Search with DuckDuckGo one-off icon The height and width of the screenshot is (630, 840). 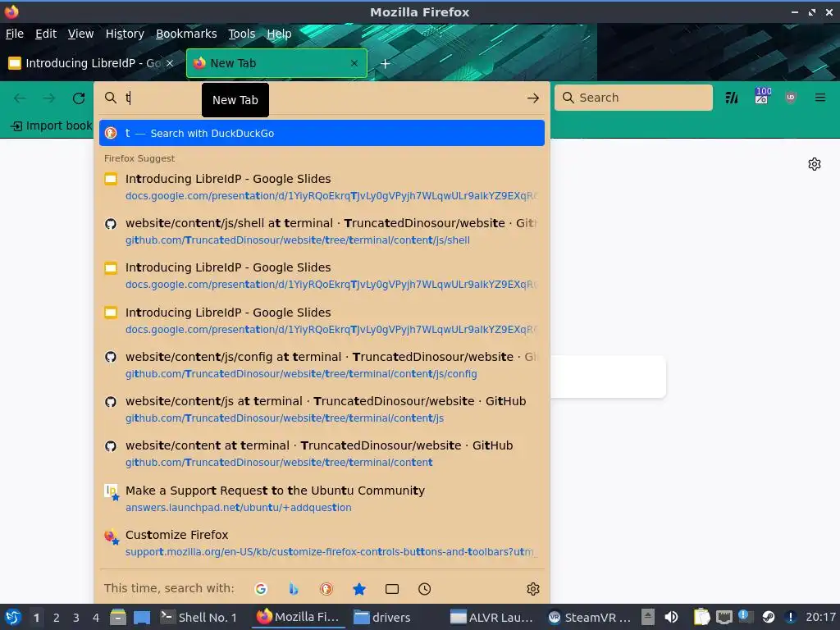(x=326, y=589)
